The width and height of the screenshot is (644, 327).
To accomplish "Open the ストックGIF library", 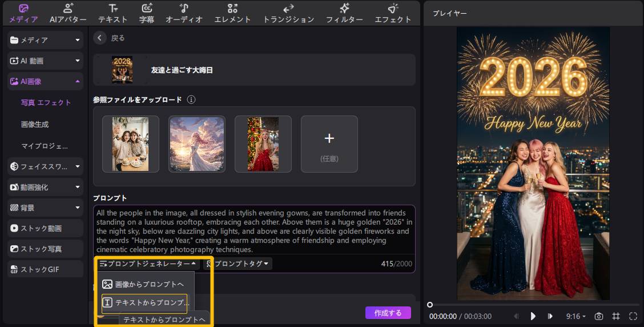I will [39, 269].
